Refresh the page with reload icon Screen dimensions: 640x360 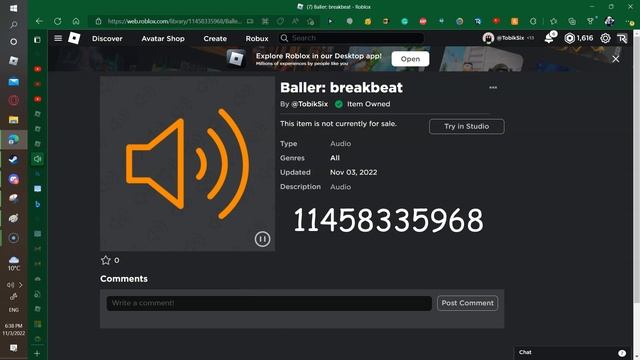(x=58, y=21)
